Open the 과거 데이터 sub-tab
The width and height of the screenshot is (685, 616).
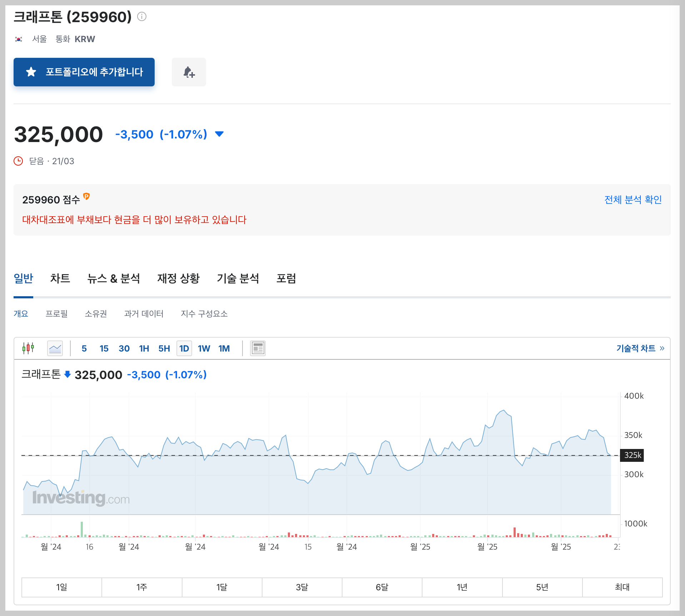[144, 314]
